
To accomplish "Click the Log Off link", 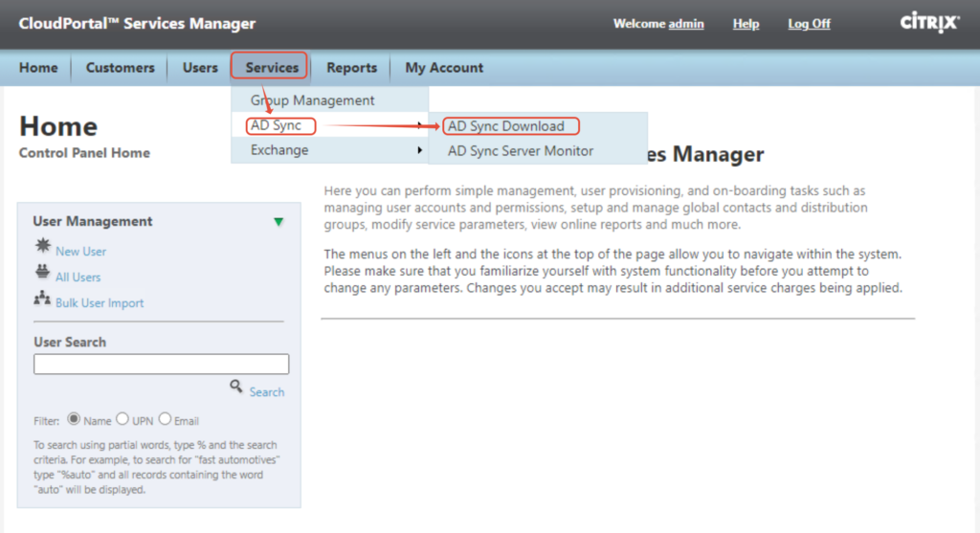I will [x=809, y=24].
